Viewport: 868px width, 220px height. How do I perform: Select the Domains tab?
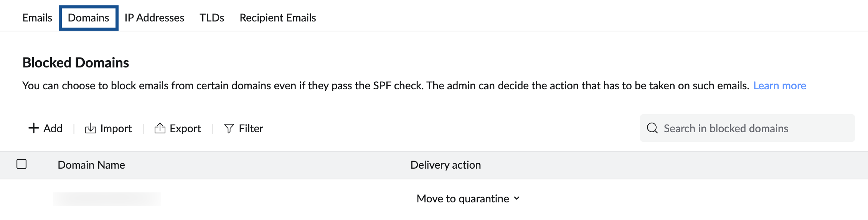tap(89, 18)
